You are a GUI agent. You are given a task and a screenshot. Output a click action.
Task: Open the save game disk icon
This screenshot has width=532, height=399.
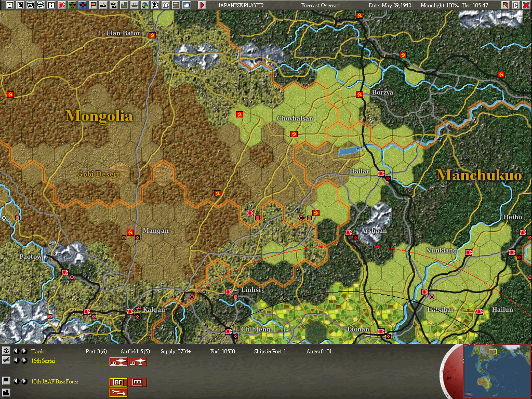10,5
